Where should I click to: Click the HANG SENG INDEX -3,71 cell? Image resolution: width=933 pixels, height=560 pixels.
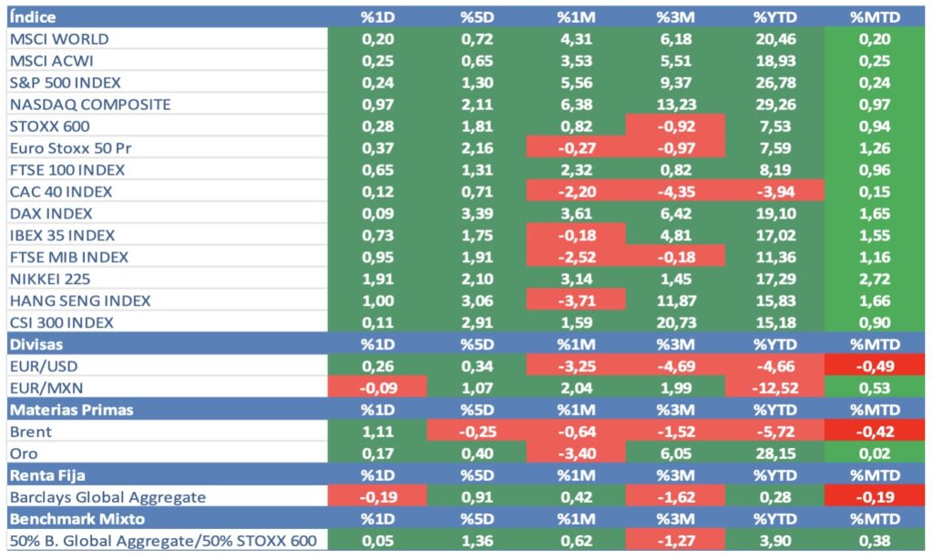point(576,300)
